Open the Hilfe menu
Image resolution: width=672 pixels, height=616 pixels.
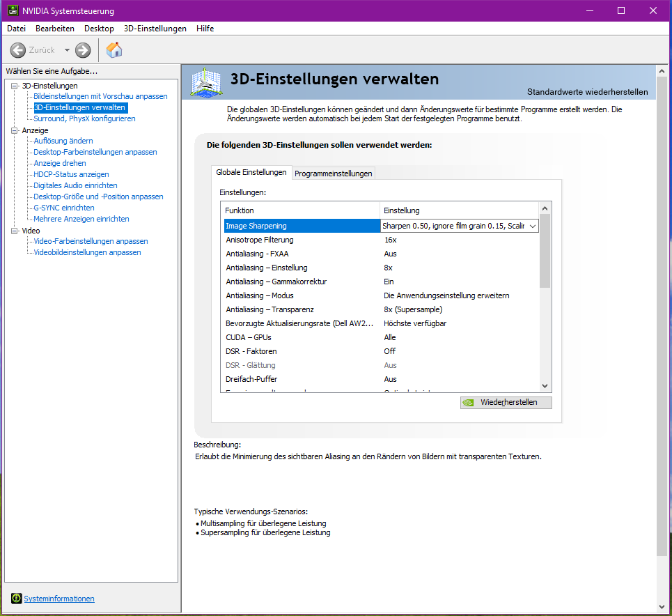coord(205,29)
